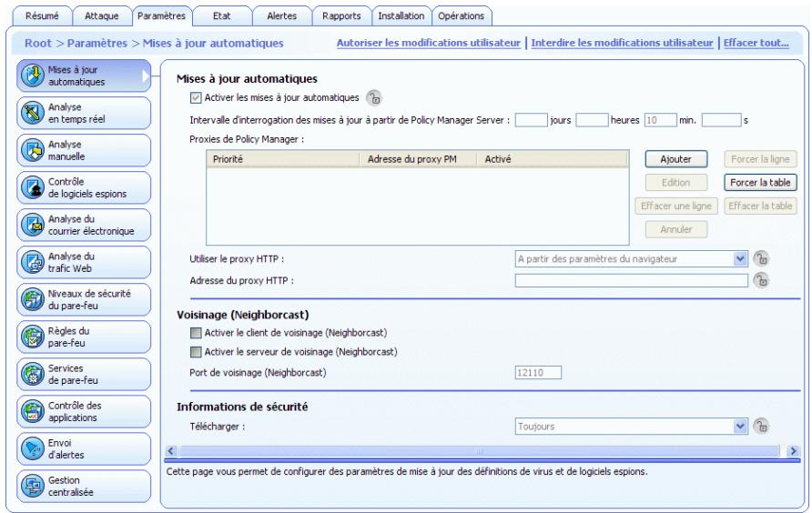
Task: Open Analyse du trafic Web icon
Action: coord(32,262)
